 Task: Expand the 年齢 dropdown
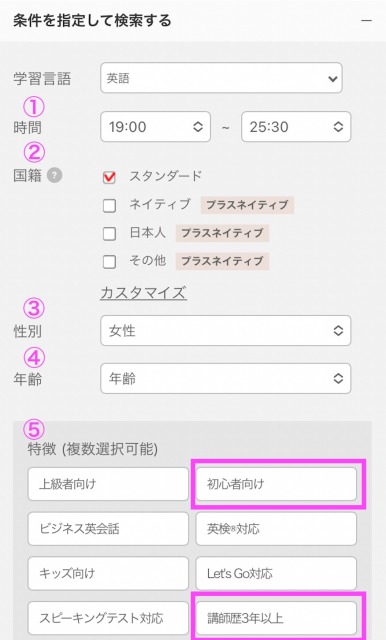coord(226,379)
